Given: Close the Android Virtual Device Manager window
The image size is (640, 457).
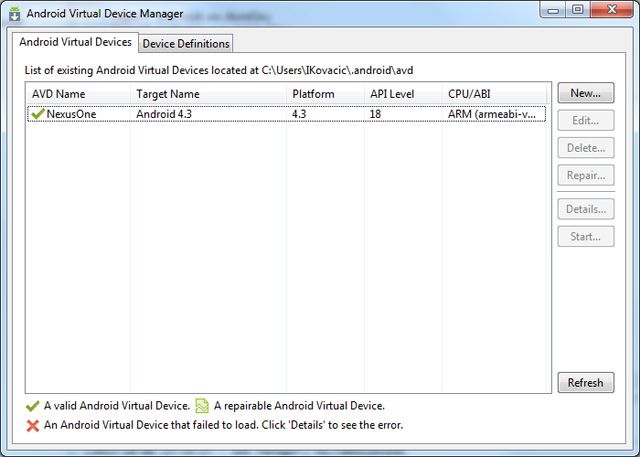Looking at the screenshot, I should pos(611,10).
